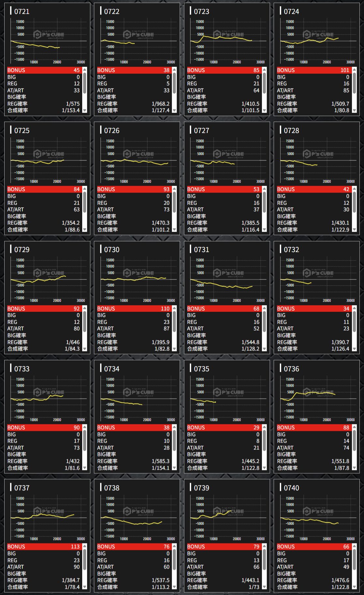
Task: Click scroll-down arrow in machine 0721 data list
Action: coord(85,111)
